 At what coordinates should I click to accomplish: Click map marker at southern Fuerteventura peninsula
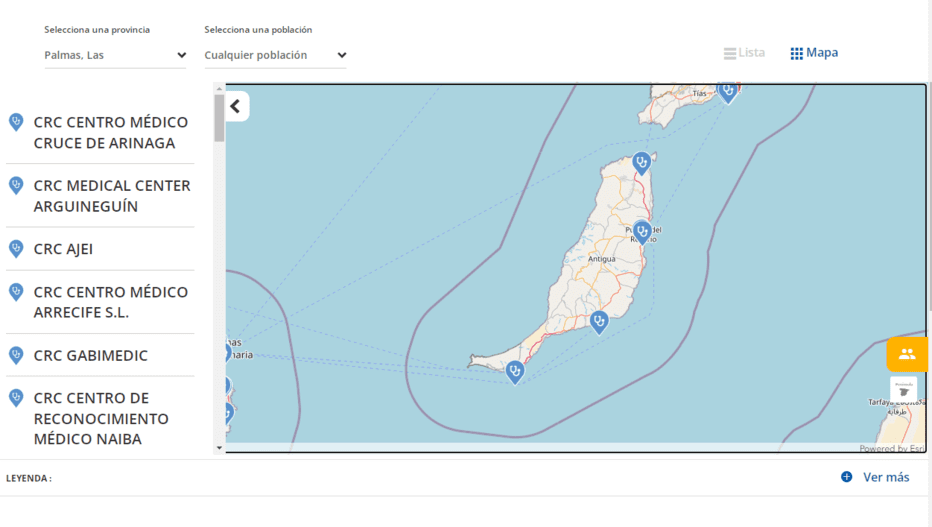(x=515, y=372)
